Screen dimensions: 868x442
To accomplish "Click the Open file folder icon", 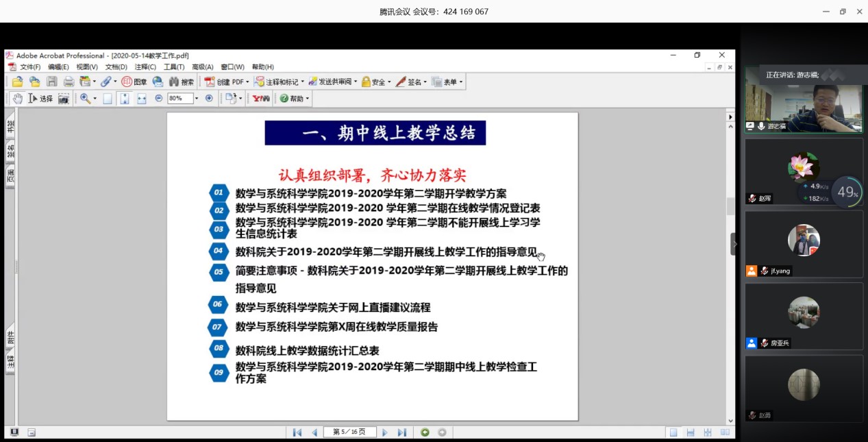I will (x=17, y=82).
